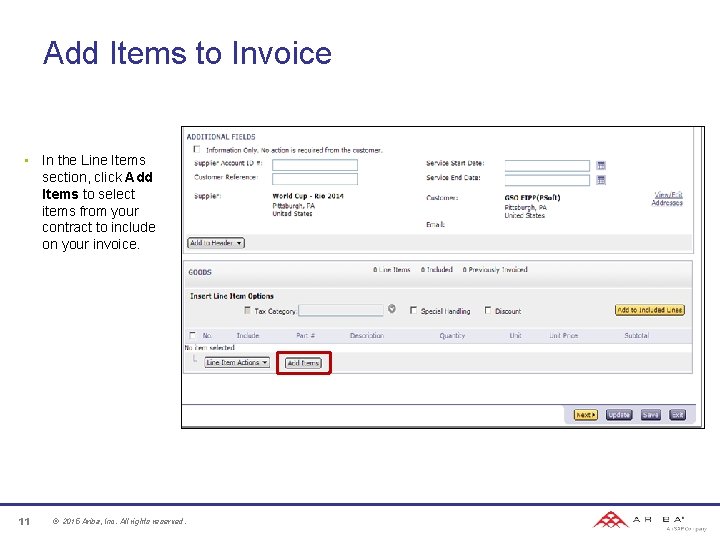Focus the Service End Date field
Screen dimensions: 720x540
click(x=547, y=180)
